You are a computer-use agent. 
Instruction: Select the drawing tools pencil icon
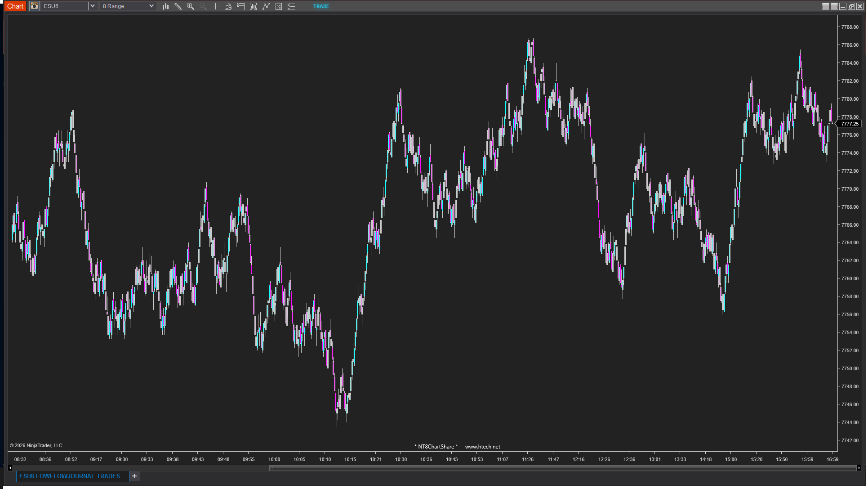point(178,6)
